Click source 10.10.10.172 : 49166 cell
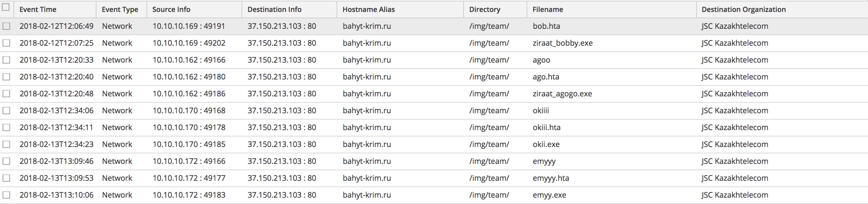868x204 pixels. click(189, 161)
